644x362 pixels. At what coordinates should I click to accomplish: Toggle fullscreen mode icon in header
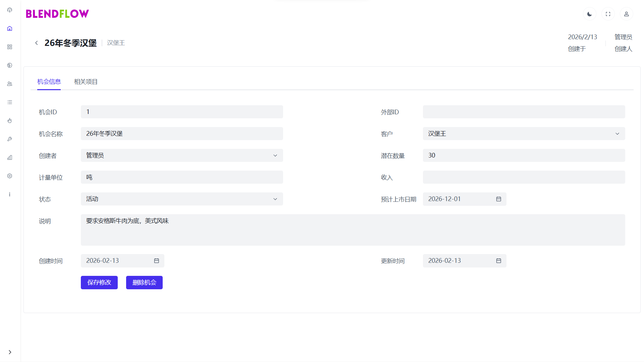[x=608, y=14]
